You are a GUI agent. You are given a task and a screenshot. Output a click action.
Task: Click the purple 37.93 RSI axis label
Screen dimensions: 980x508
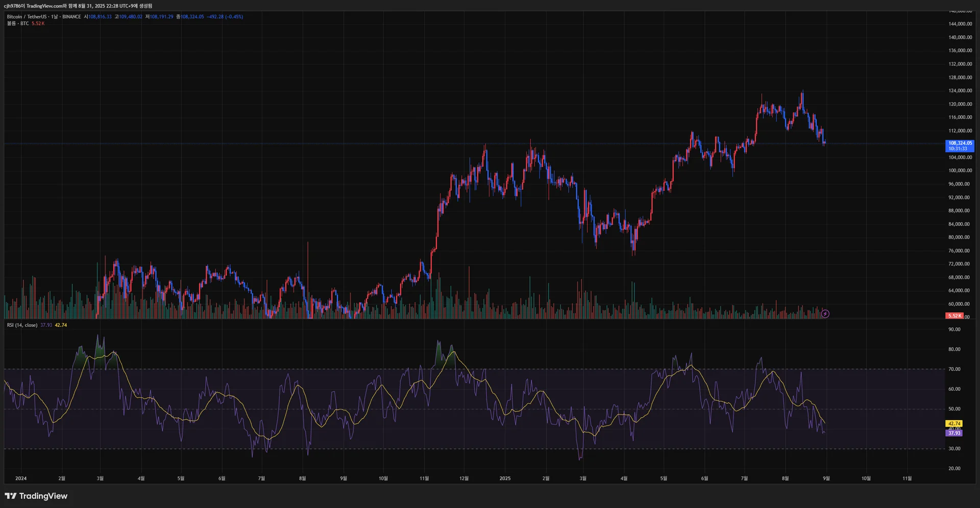tap(954, 433)
